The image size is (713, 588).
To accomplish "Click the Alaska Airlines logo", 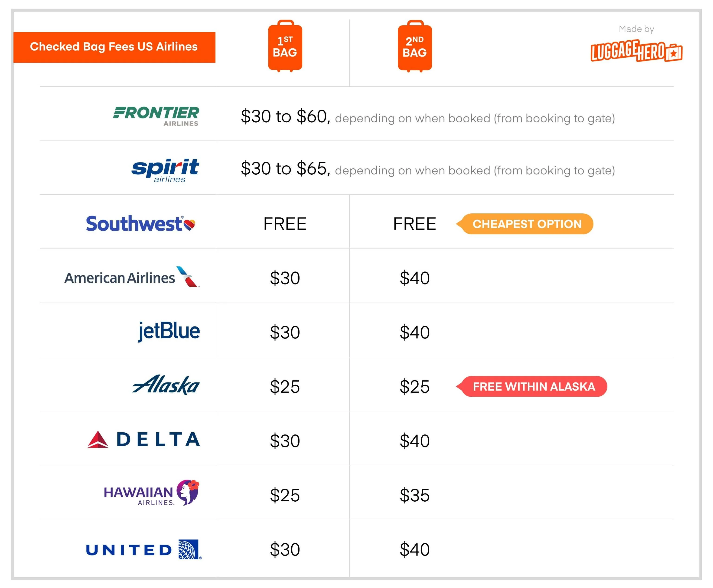I will tap(166, 385).
